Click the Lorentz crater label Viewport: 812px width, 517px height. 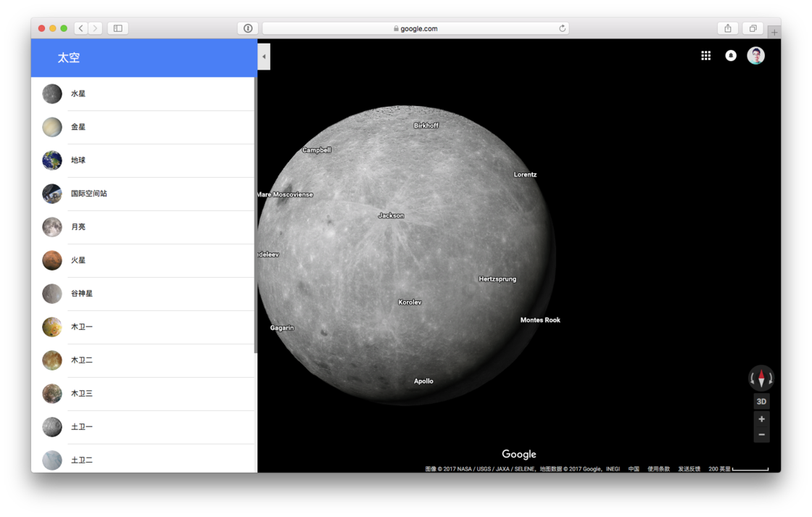pyautogui.click(x=525, y=175)
